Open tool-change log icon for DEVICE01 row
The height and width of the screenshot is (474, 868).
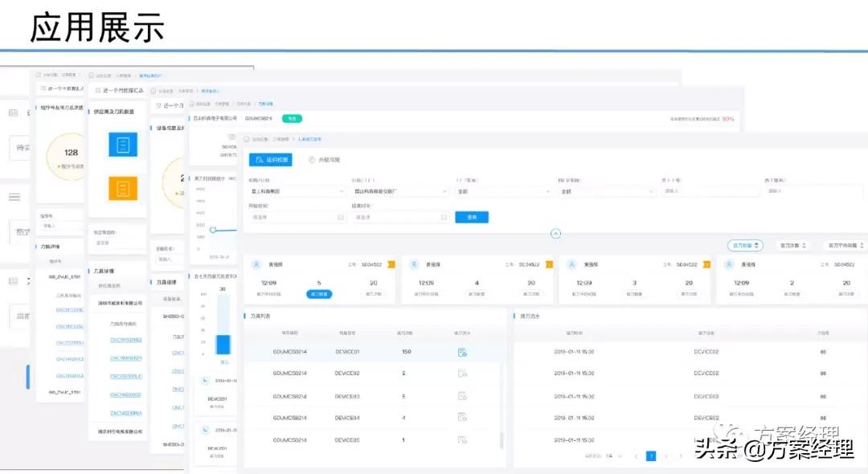click(x=462, y=352)
